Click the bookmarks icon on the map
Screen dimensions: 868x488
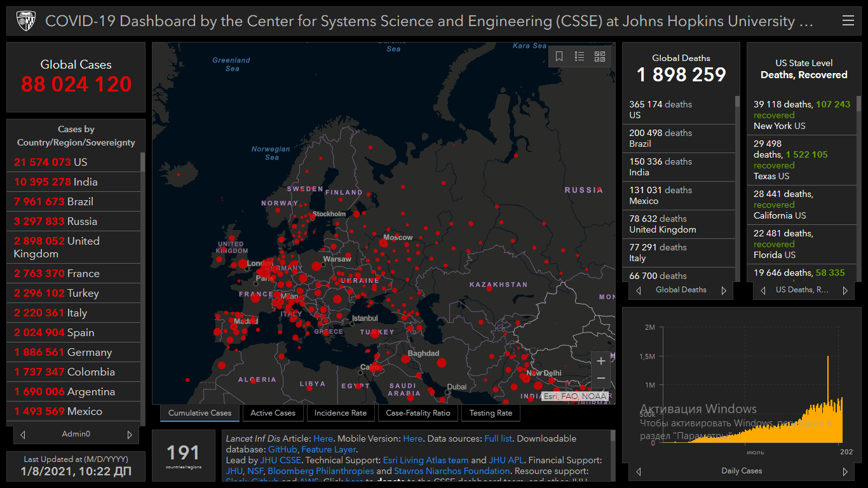pyautogui.click(x=559, y=57)
